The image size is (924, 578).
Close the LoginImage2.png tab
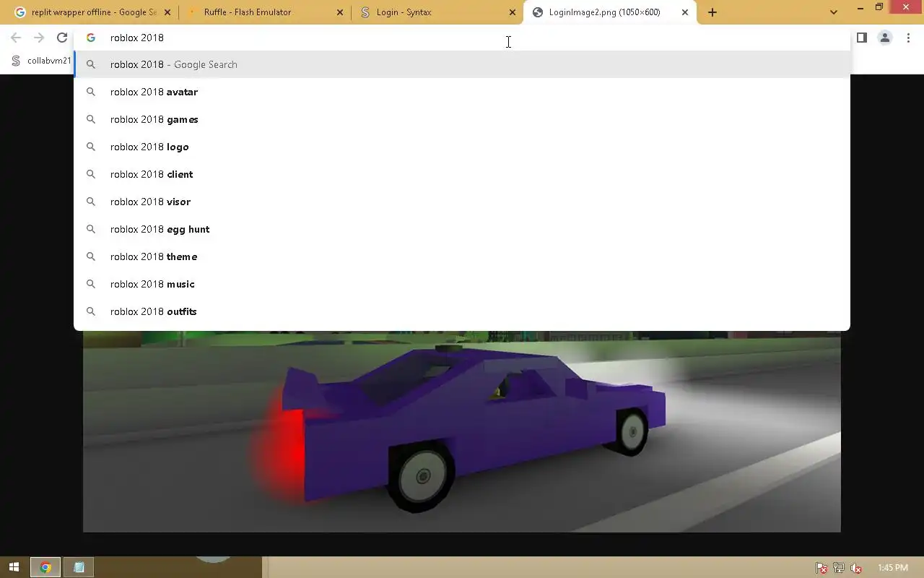685,12
